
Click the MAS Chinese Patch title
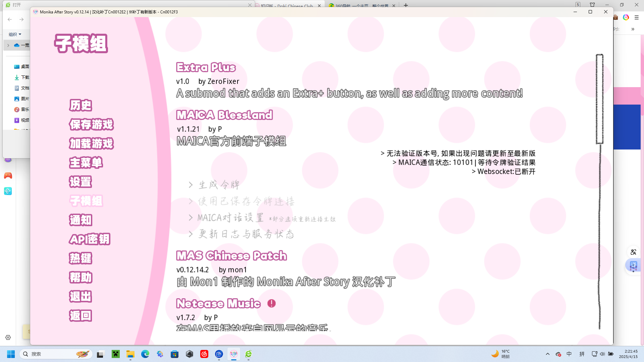231,255
